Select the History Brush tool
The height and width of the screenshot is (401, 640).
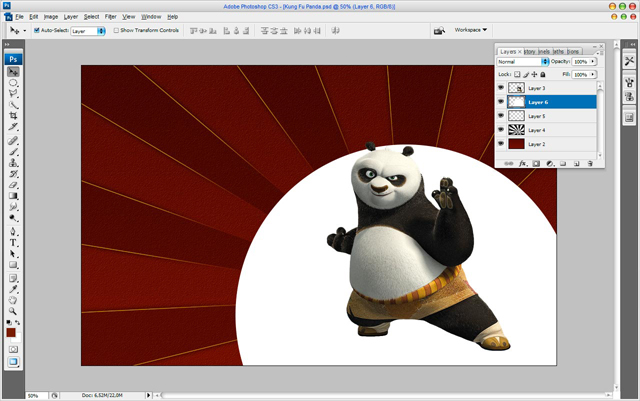click(x=13, y=174)
